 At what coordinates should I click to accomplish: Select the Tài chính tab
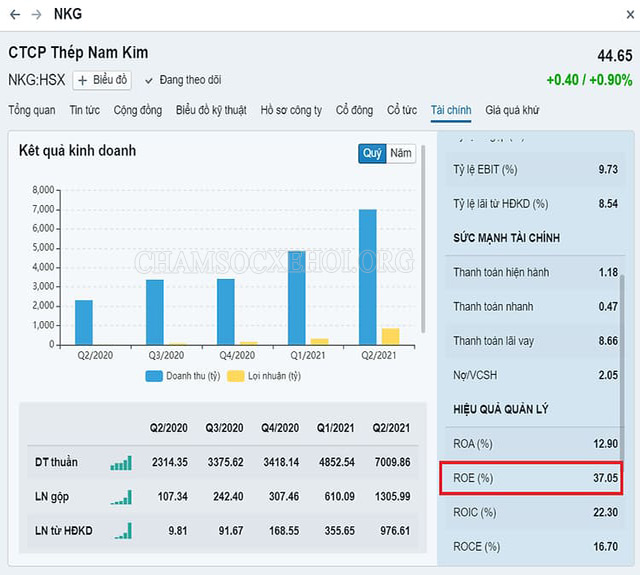pyautogui.click(x=451, y=110)
